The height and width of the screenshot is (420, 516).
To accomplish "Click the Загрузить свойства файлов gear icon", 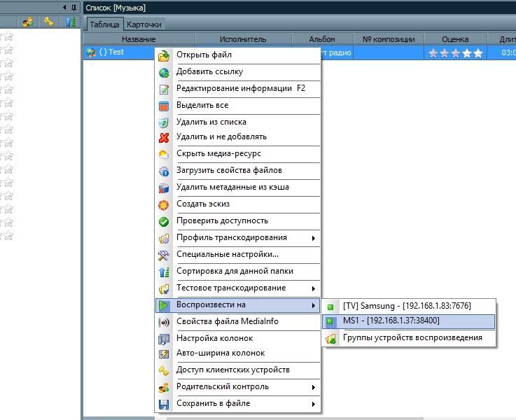I will (164, 171).
